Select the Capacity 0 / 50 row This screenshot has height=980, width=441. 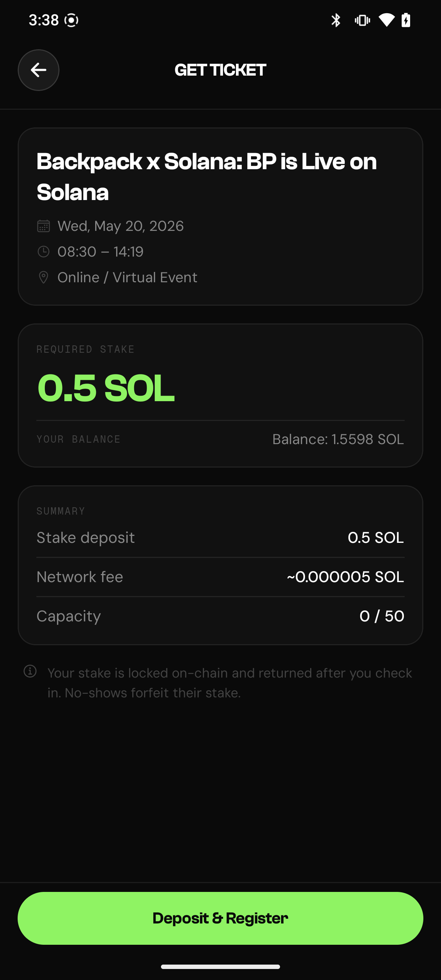[x=220, y=616]
